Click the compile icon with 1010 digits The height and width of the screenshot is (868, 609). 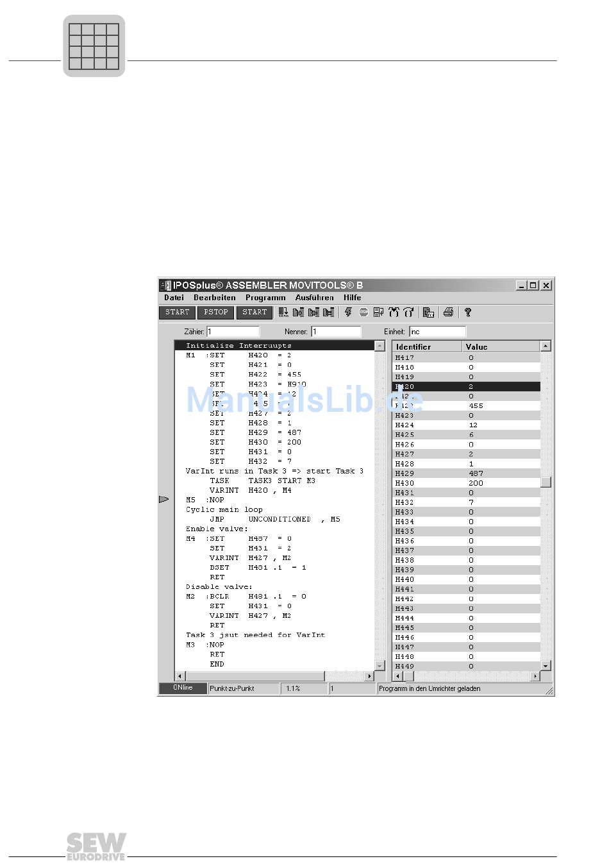pyautogui.click(x=283, y=312)
